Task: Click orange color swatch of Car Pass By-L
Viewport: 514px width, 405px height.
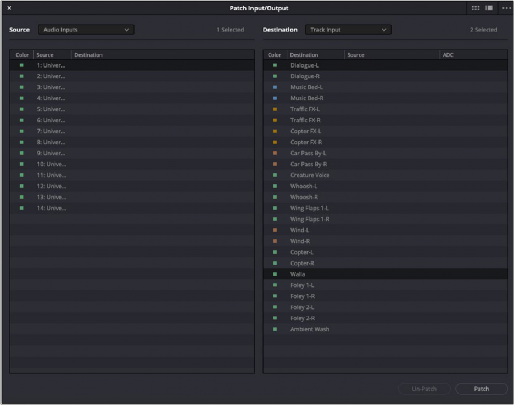Action: (x=275, y=153)
